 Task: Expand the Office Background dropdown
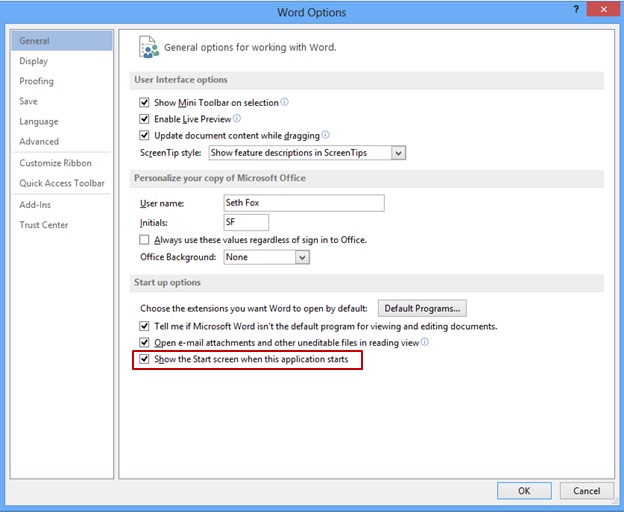pos(302,257)
